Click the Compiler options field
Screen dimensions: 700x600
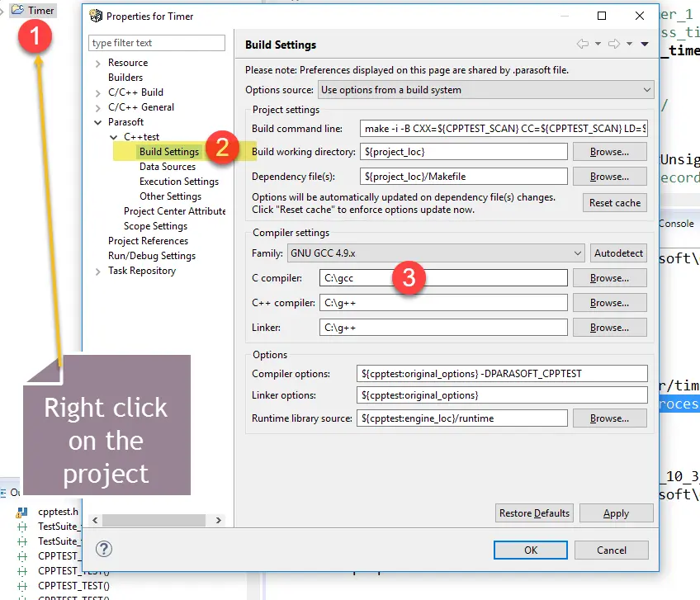click(x=502, y=374)
